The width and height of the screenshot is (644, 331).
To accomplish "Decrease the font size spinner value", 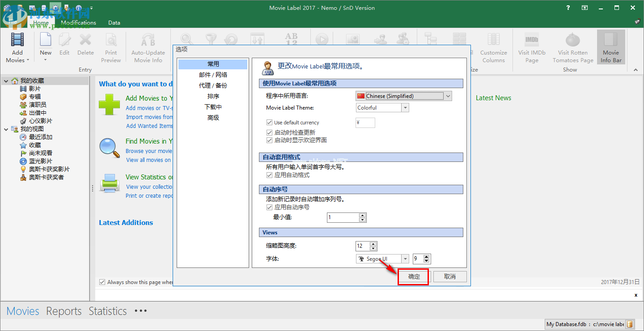I will (x=427, y=261).
